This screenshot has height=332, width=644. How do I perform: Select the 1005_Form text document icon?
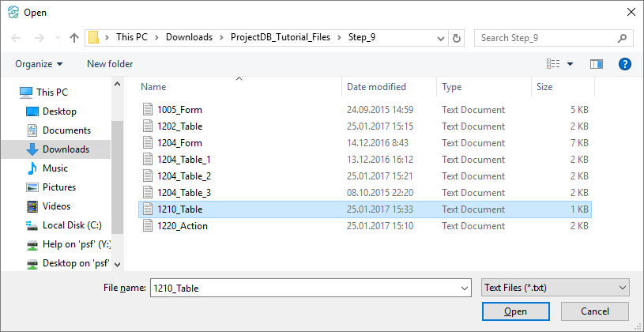[148, 110]
